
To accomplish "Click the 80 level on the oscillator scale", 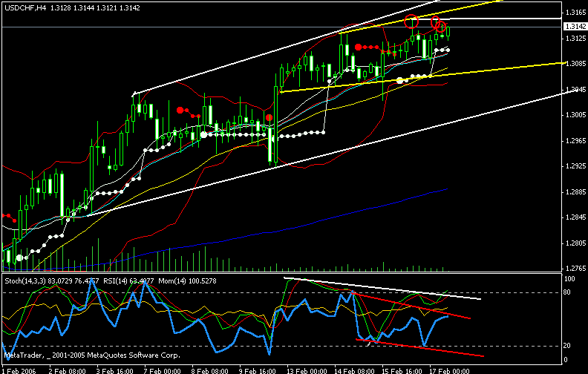I will pos(567,292).
